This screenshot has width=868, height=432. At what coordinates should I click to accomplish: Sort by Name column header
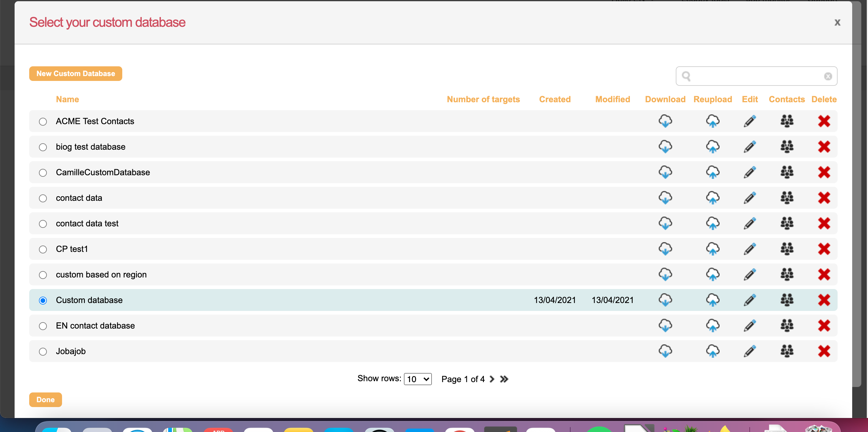tap(68, 99)
